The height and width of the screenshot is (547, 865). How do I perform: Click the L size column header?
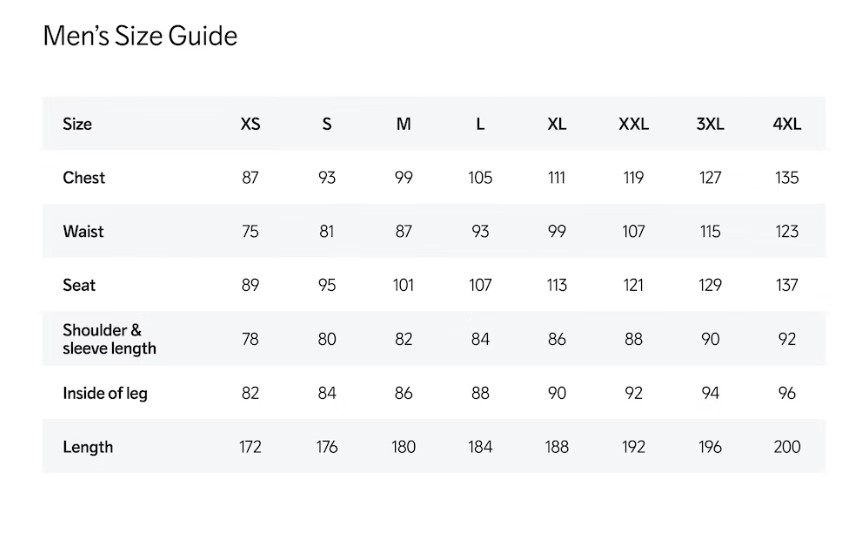pyautogui.click(x=480, y=124)
